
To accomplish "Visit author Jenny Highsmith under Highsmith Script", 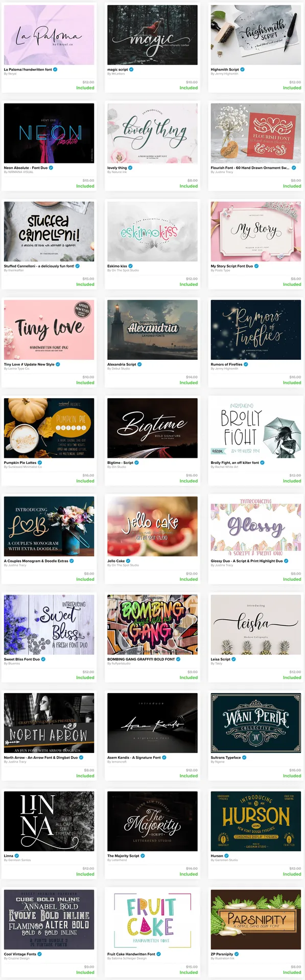I will (226, 74).
